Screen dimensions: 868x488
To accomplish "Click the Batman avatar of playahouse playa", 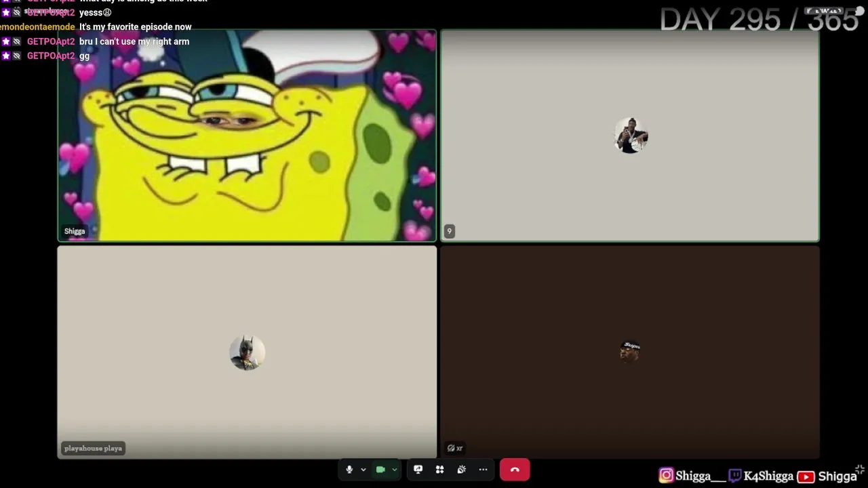I will coord(247,352).
